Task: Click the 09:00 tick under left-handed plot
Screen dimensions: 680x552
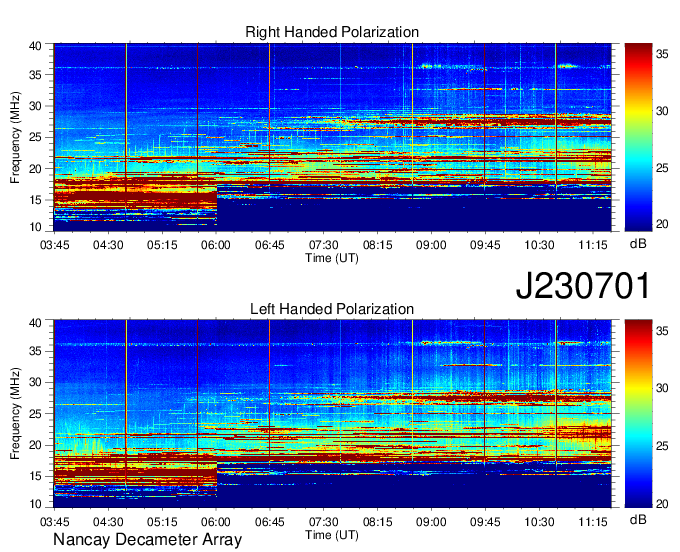Action: tap(432, 522)
